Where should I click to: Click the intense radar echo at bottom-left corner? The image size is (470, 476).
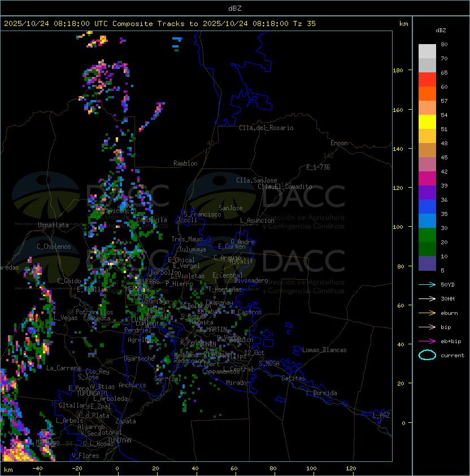[x=18, y=451]
